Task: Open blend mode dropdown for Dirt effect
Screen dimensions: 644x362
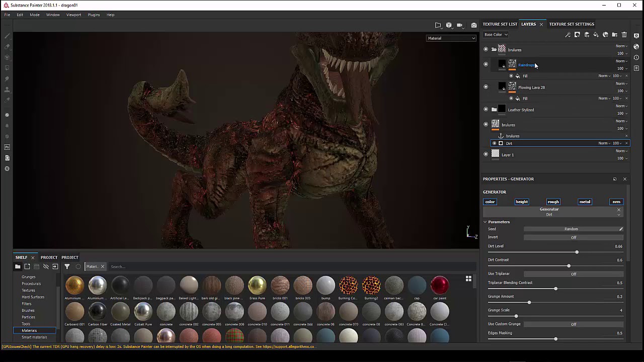Action: click(604, 143)
